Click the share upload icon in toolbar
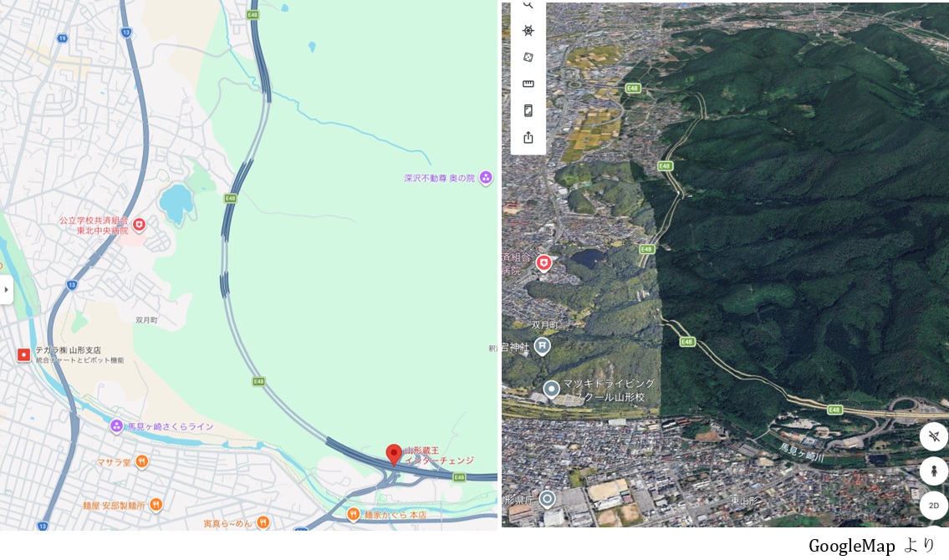This screenshot has width=949, height=560. (x=528, y=137)
